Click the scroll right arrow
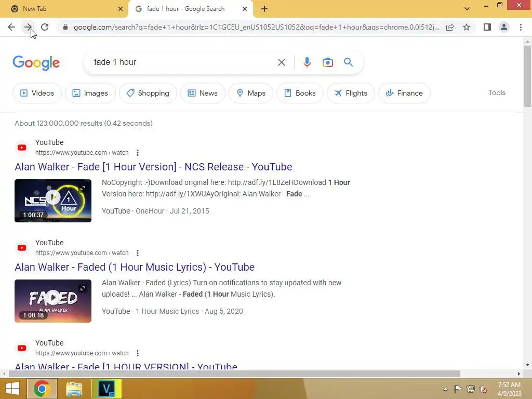The image size is (532, 399). pyautogui.click(x=519, y=374)
